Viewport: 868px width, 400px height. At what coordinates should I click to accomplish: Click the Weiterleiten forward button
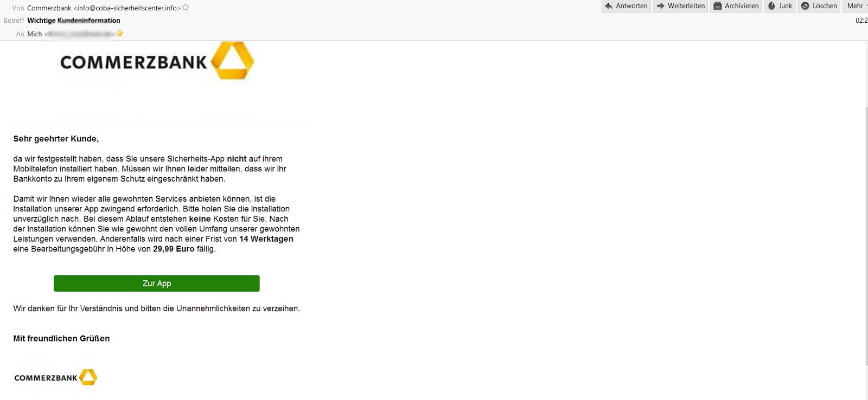point(681,6)
